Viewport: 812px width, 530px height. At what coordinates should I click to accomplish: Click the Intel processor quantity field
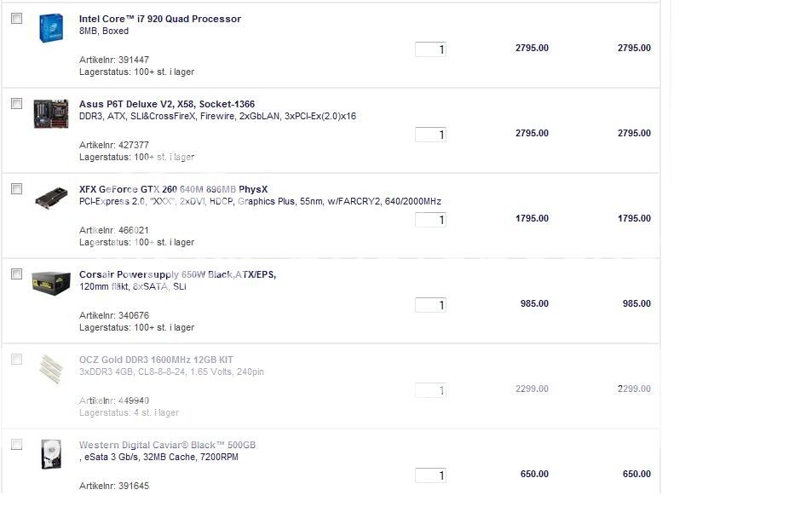[430, 49]
